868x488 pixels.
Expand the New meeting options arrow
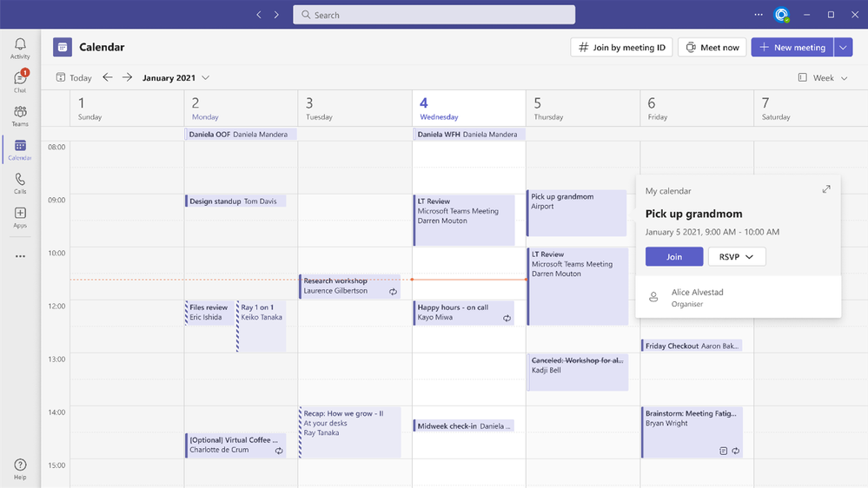tap(844, 48)
